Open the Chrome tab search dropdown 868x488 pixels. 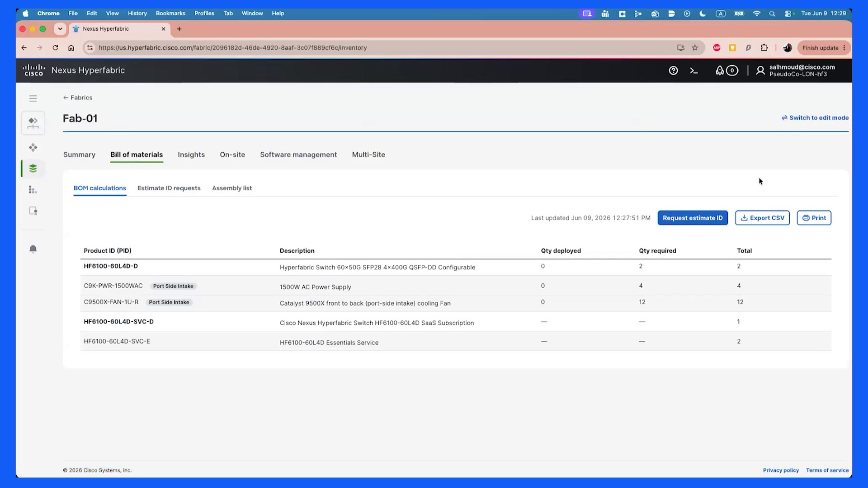(60, 29)
